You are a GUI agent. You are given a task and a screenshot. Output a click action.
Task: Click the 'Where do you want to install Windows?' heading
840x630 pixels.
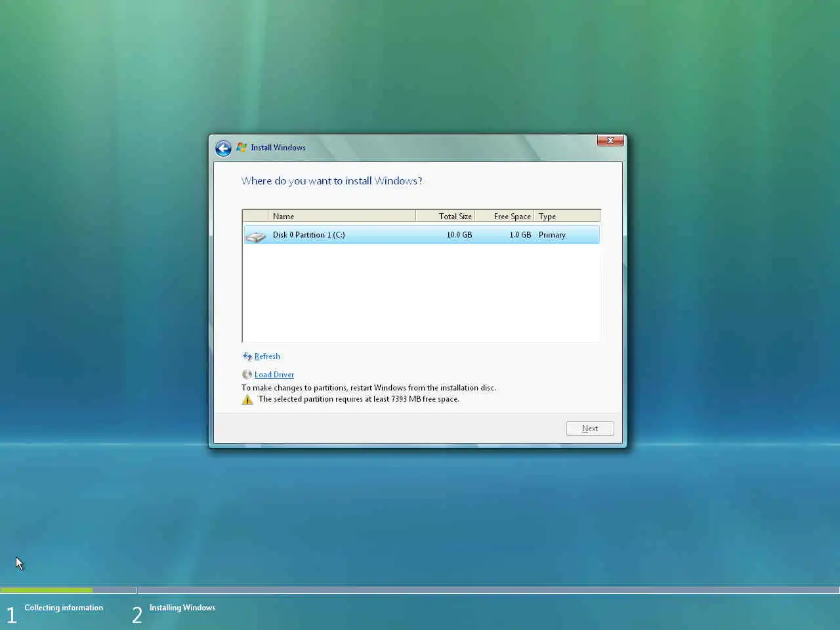pos(332,181)
